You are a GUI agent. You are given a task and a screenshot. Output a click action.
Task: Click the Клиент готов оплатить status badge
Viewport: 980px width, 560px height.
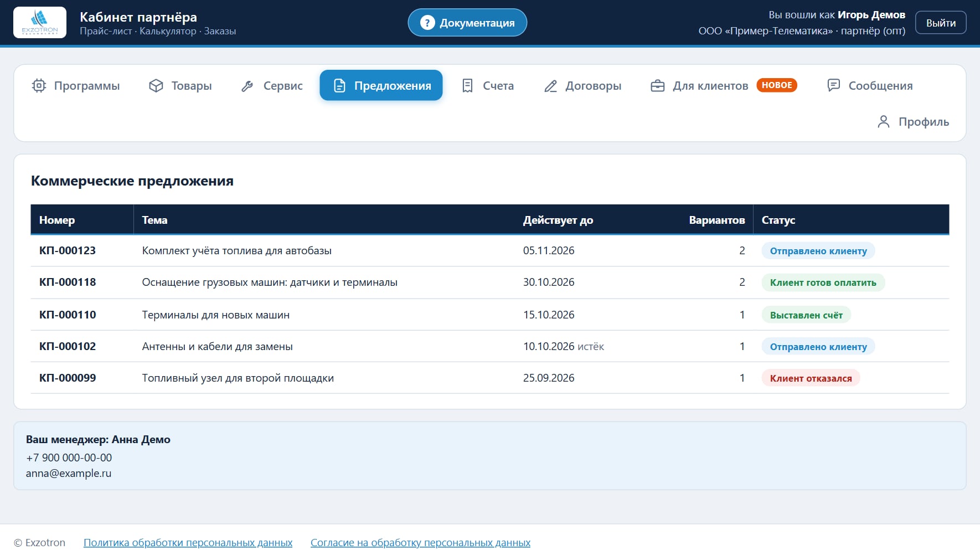click(x=823, y=282)
